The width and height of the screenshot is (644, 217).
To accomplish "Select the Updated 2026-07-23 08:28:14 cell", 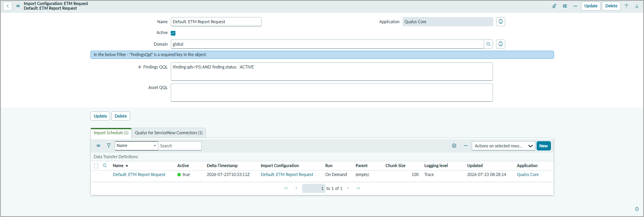I will (486, 174).
